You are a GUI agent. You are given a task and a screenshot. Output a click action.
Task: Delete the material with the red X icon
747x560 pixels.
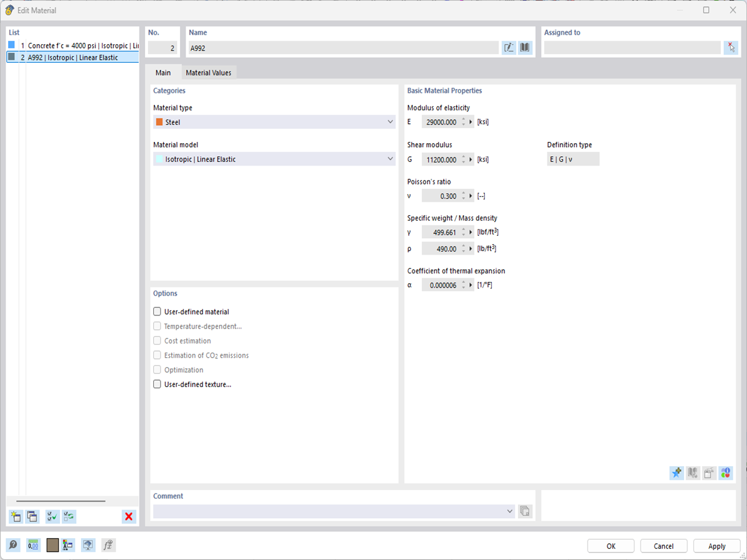(129, 516)
